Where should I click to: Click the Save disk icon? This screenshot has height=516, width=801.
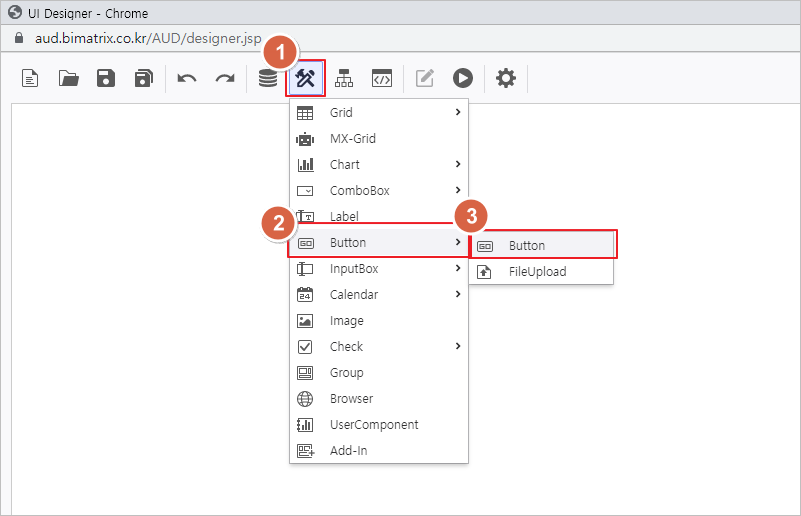click(106, 78)
